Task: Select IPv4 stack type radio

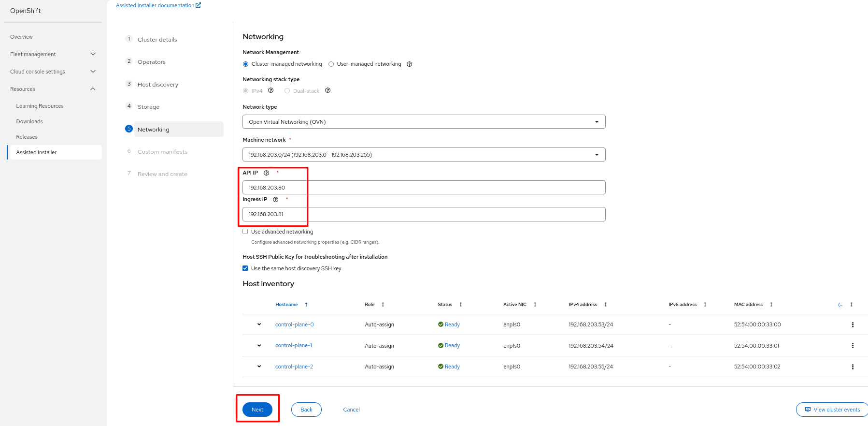Action: (x=245, y=91)
